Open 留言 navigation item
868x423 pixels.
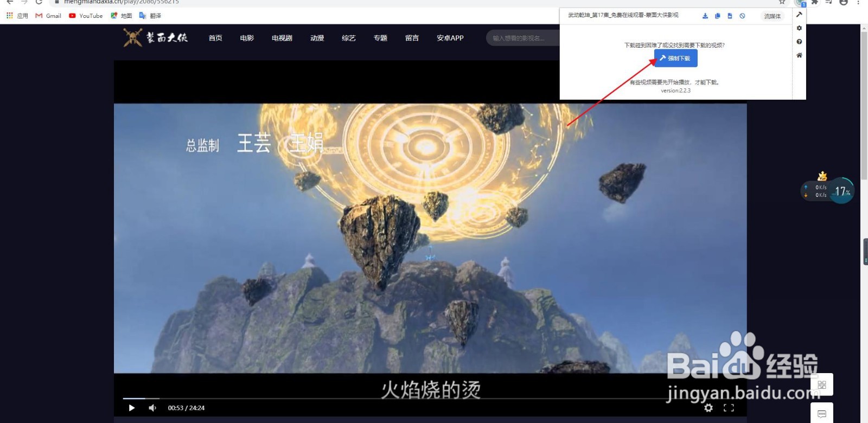[412, 38]
